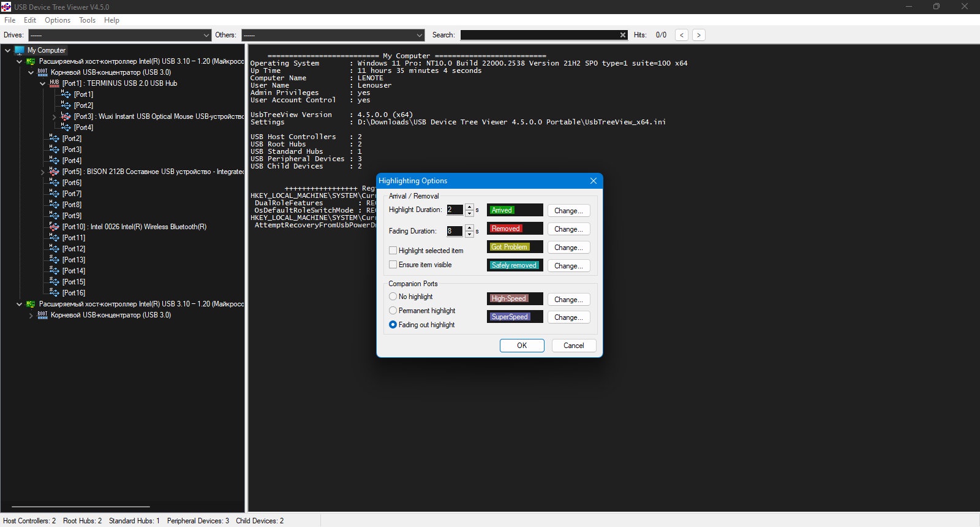Click the Intel Wireless Bluetooth device icon
980x527 pixels.
click(55, 227)
